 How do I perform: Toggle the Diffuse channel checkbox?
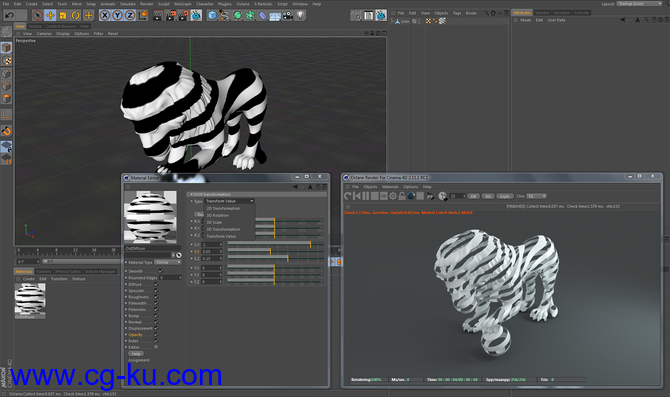pos(156,284)
